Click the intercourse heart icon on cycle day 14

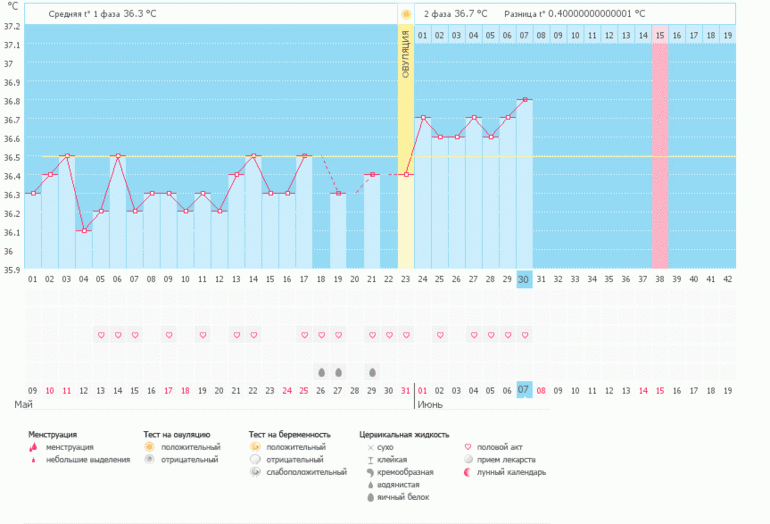click(254, 335)
